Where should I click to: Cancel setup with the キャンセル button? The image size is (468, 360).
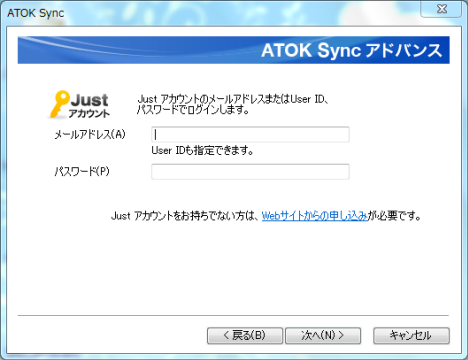tap(411, 335)
